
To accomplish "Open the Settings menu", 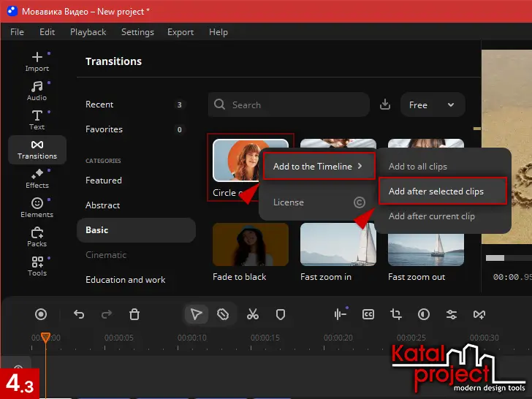I will (x=137, y=32).
